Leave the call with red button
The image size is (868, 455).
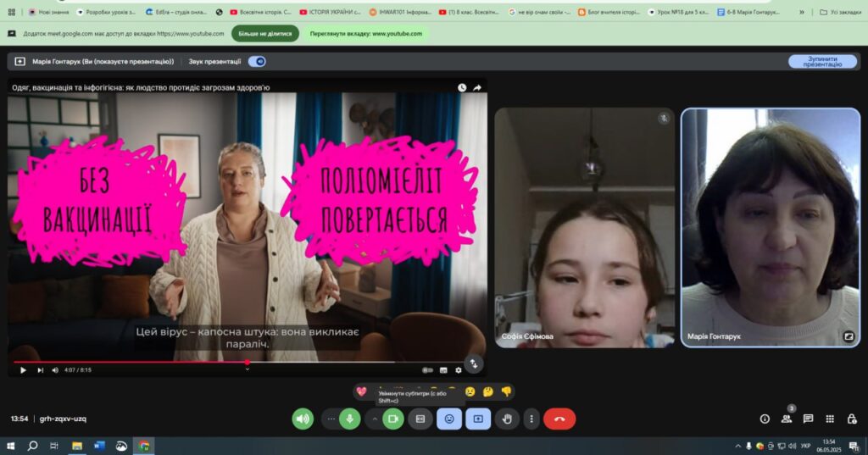coord(559,419)
